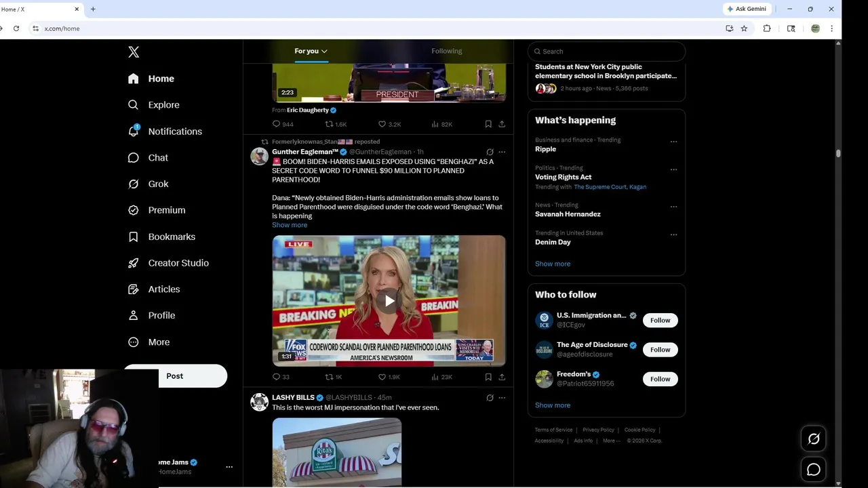Open Bookmarks sidebar icon
Screen dimensions: 868x488
point(134,237)
